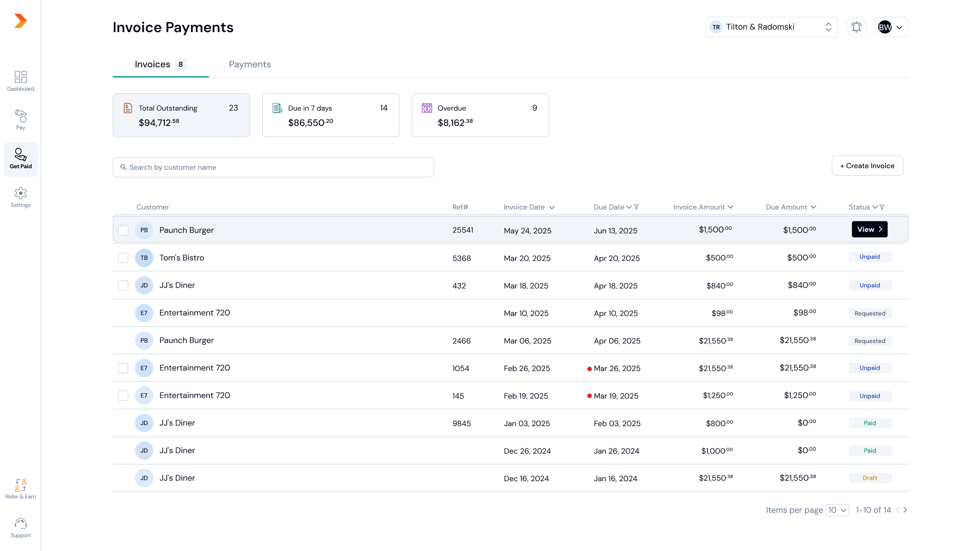
Task: Click the Status column filter funnel icon
Action: click(882, 207)
